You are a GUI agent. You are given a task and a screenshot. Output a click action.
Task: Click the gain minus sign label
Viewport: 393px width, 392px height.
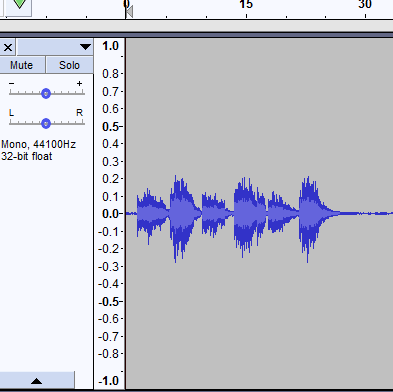pyautogui.click(x=11, y=83)
